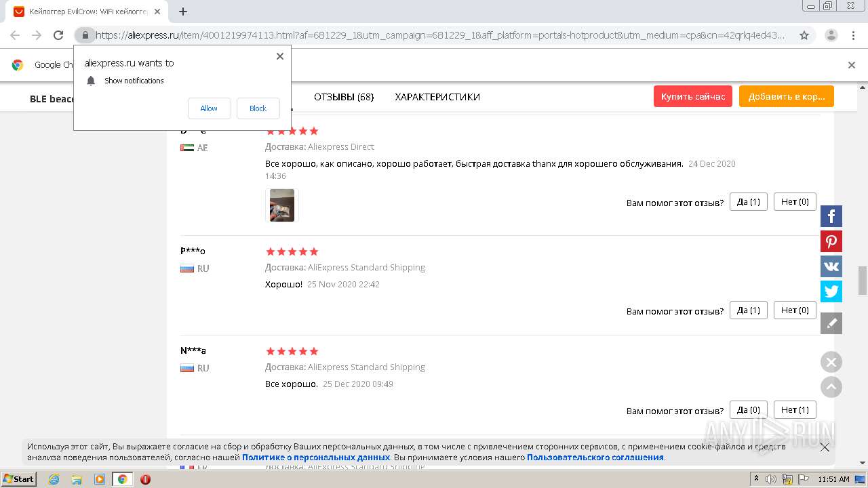Open a new tab with the plus button
This screenshot has height=488, width=868.
183,12
